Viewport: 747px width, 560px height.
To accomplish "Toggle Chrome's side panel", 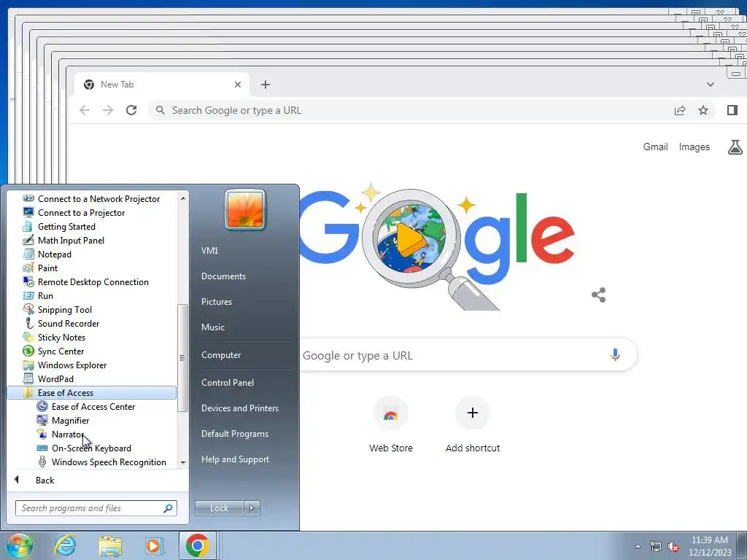I will [x=732, y=111].
